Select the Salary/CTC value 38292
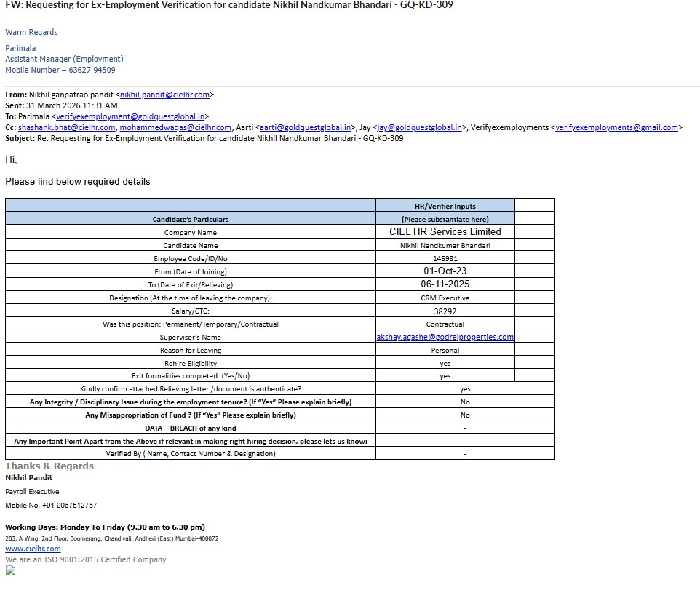 (445, 311)
